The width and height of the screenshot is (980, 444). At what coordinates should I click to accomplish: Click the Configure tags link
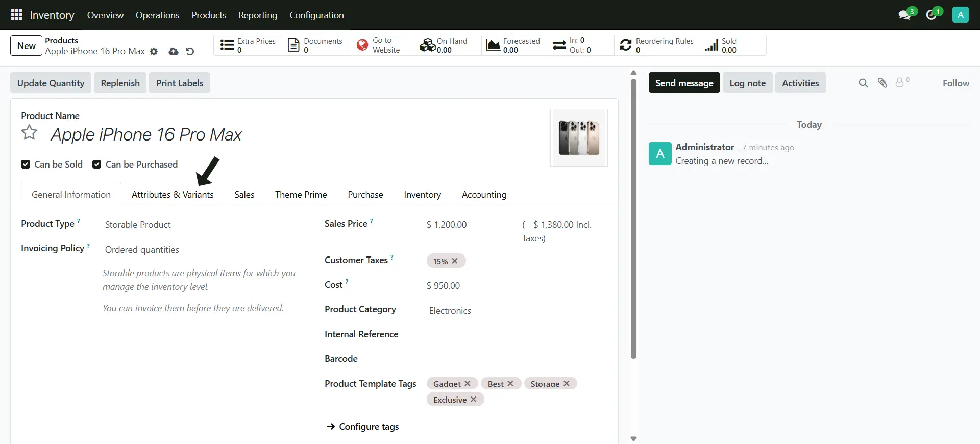369,427
